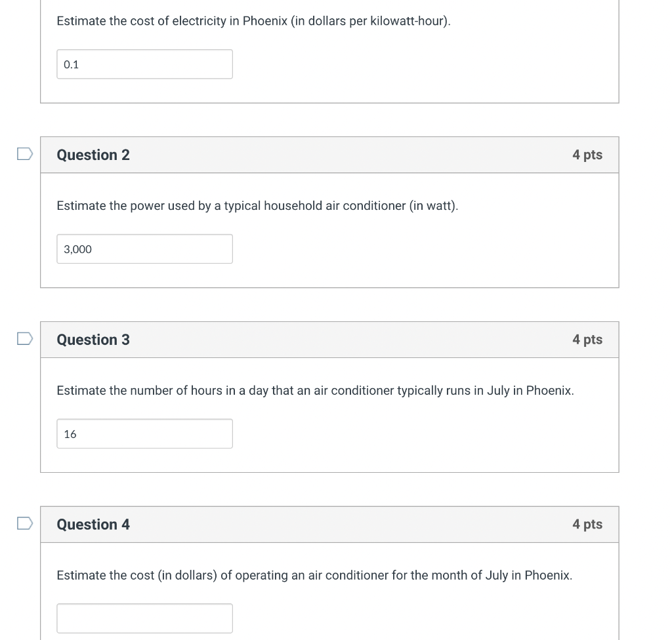Flag Question 4 for review
672x640 pixels.
25,523
